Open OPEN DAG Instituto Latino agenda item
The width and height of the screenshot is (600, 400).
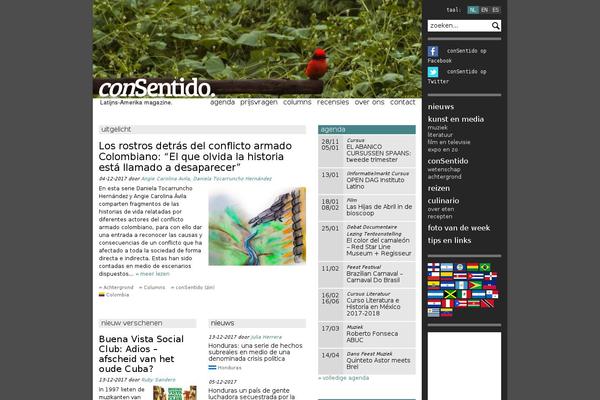(375, 183)
